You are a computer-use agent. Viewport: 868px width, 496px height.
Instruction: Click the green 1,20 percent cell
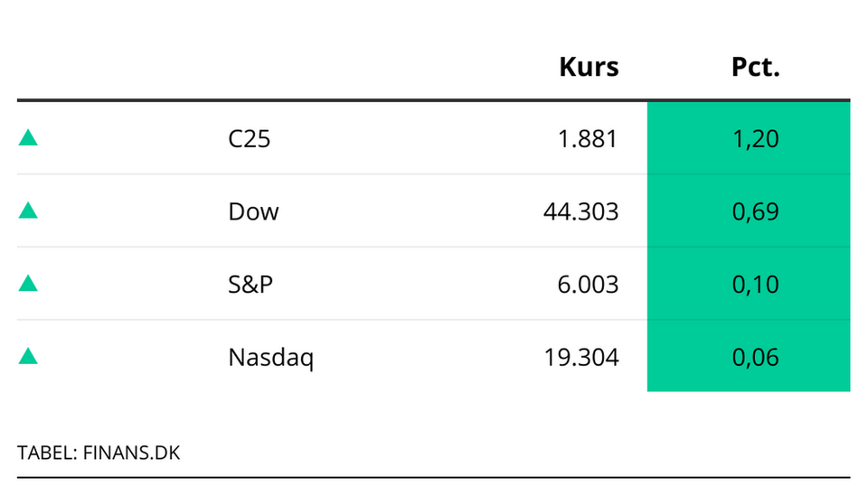pyautogui.click(x=749, y=139)
